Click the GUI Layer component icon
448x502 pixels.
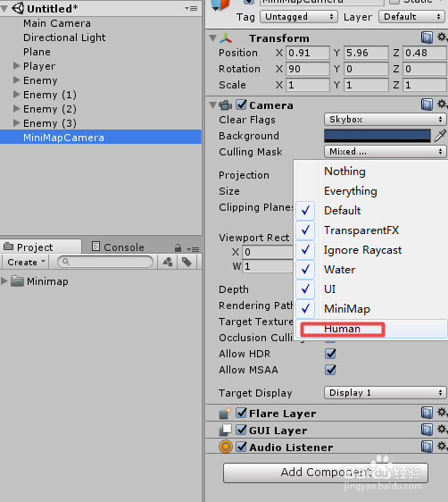coord(225,430)
